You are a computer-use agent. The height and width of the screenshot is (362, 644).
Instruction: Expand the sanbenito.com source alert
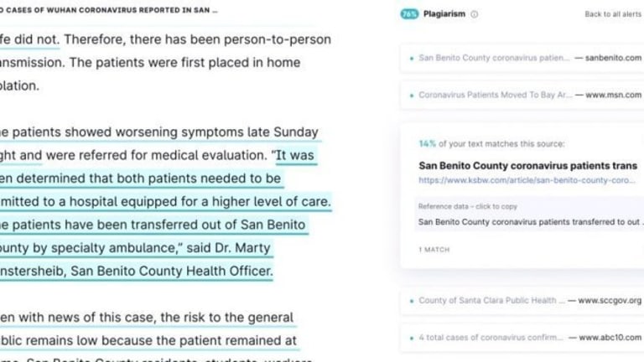[x=522, y=59]
